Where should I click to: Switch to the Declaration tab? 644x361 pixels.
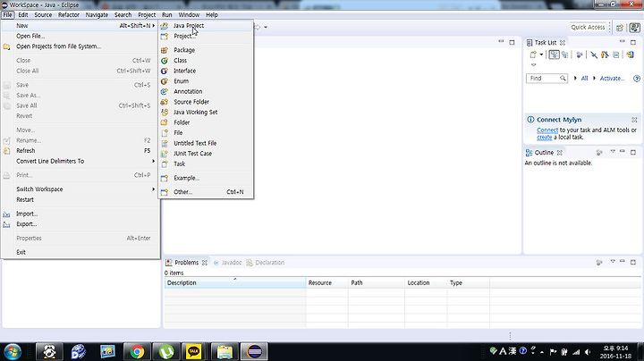[266, 263]
